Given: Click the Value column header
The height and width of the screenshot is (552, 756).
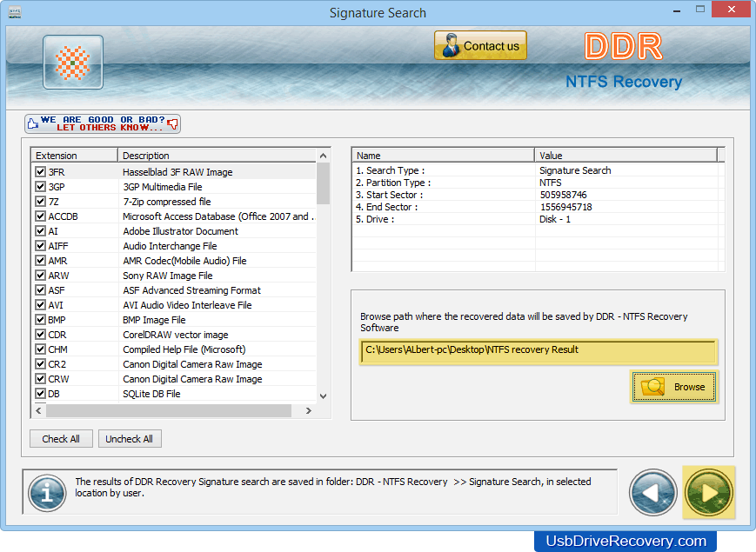Looking at the screenshot, I should click(x=626, y=156).
